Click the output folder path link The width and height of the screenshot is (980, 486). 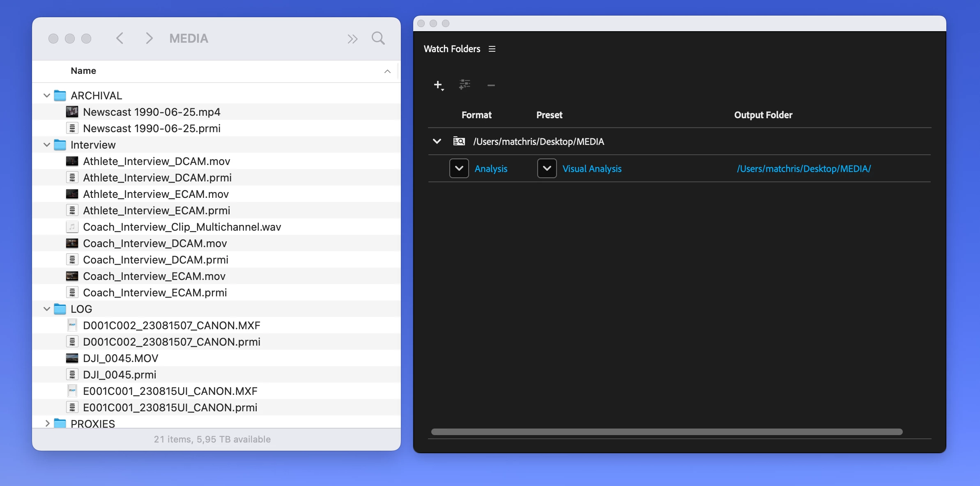[803, 169]
